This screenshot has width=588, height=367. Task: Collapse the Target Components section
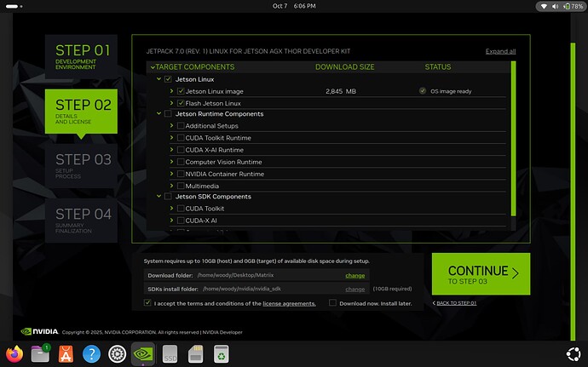153,67
